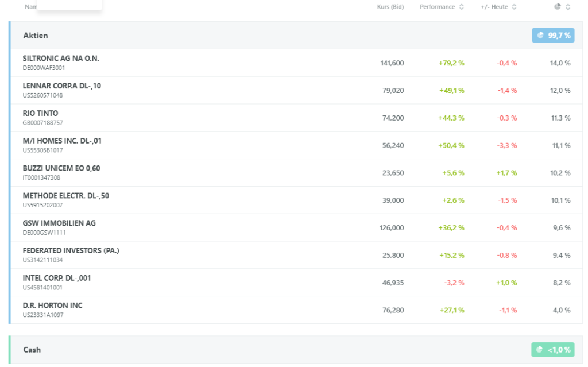Image resolution: width=588 pixels, height=367 pixels.
Task: Click Intel weight 8,2 %
Action: point(562,283)
